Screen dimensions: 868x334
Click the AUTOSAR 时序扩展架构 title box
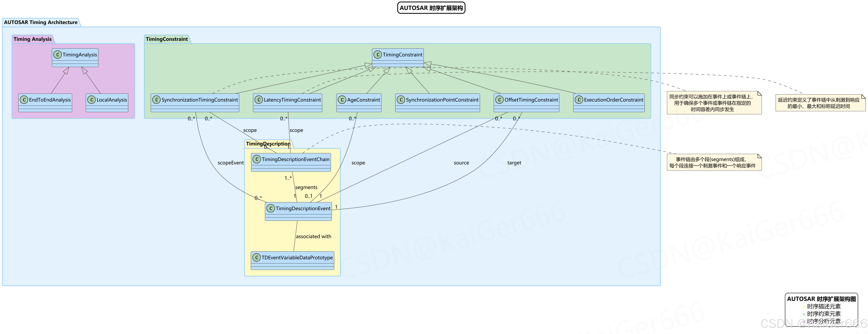(x=431, y=8)
